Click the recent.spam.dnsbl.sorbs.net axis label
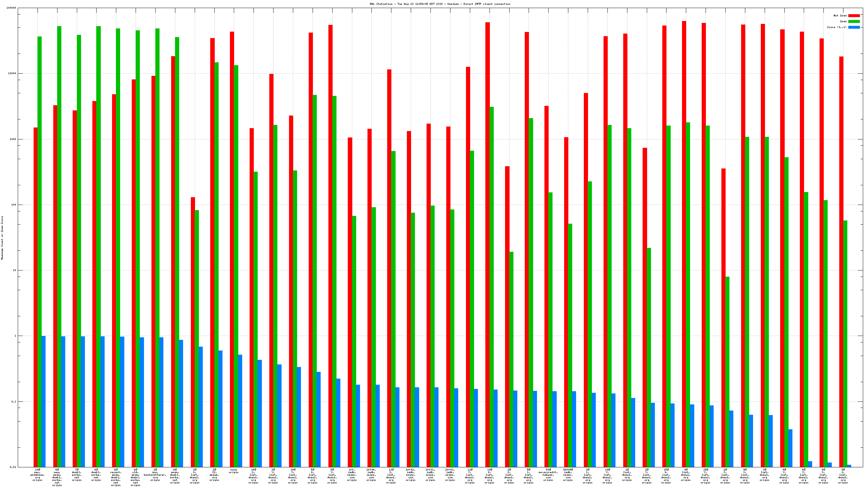 tap(116, 477)
